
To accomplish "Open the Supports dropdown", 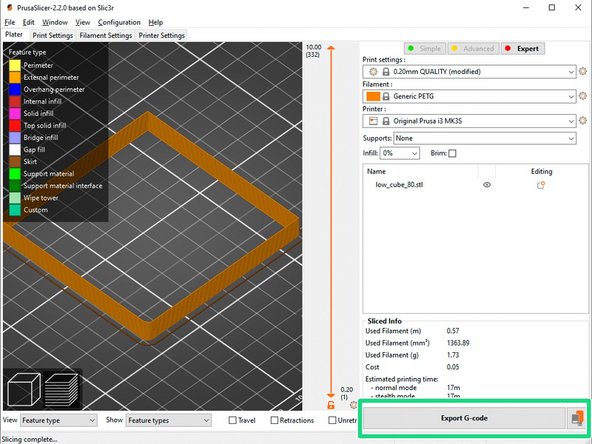I will tap(485, 138).
